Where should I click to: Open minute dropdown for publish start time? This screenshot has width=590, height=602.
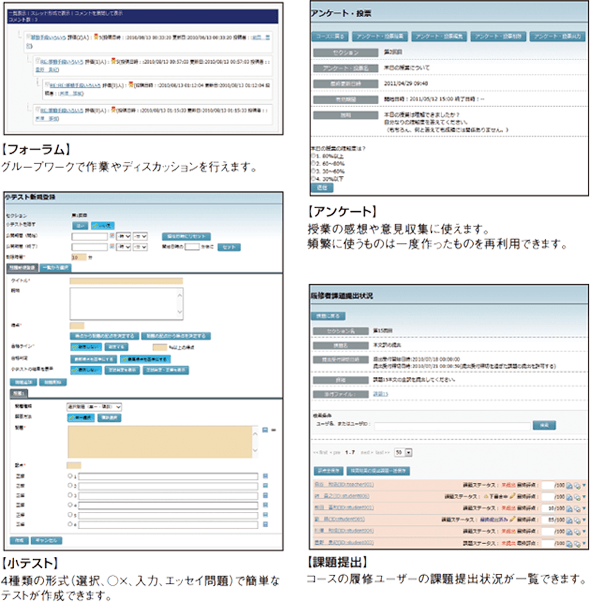(140, 236)
